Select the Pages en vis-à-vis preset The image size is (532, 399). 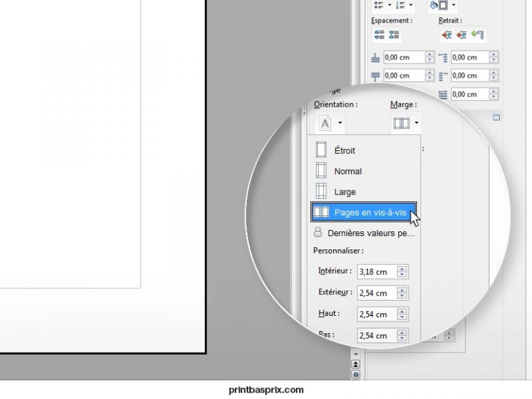[x=364, y=212]
